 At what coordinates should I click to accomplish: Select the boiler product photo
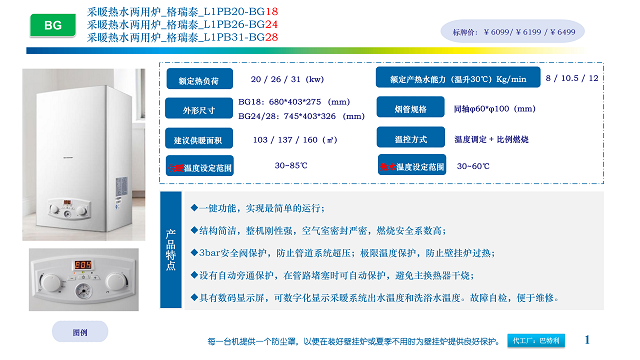pyautogui.click(x=84, y=155)
